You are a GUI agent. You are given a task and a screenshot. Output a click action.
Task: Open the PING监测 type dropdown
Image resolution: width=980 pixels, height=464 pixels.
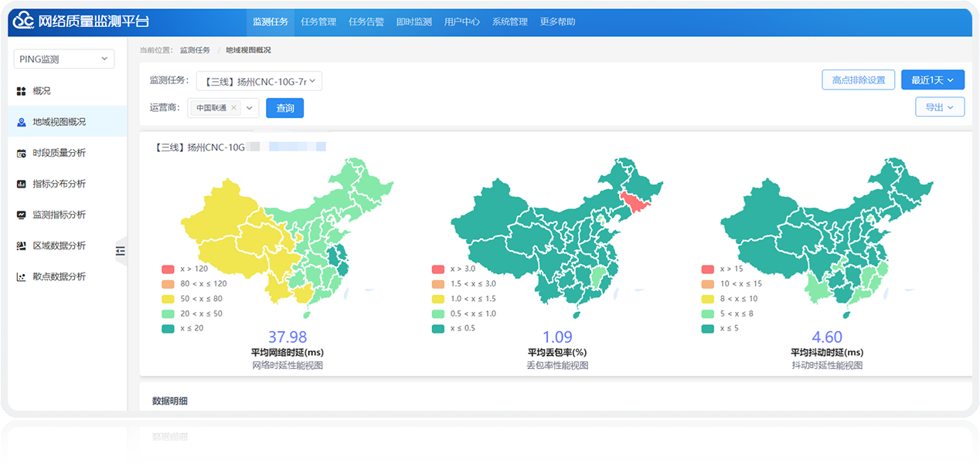pyautogui.click(x=64, y=59)
